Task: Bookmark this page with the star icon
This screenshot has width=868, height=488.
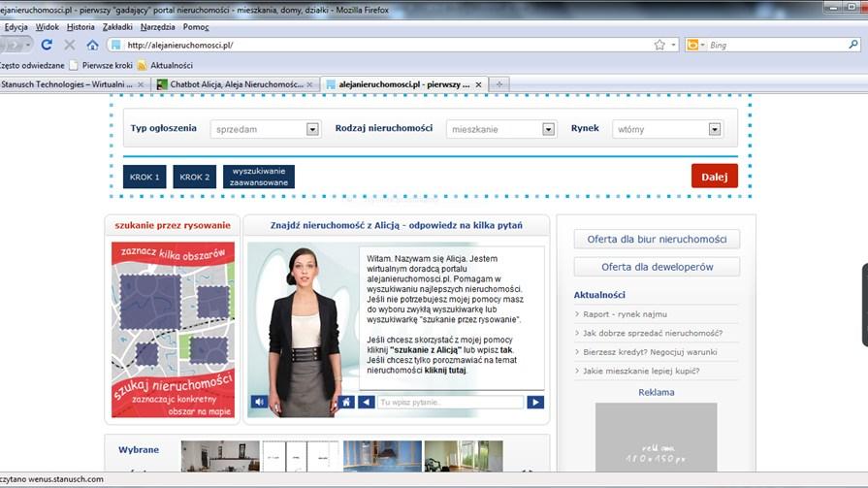Action: pyautogui.click(x=659, y=45)
